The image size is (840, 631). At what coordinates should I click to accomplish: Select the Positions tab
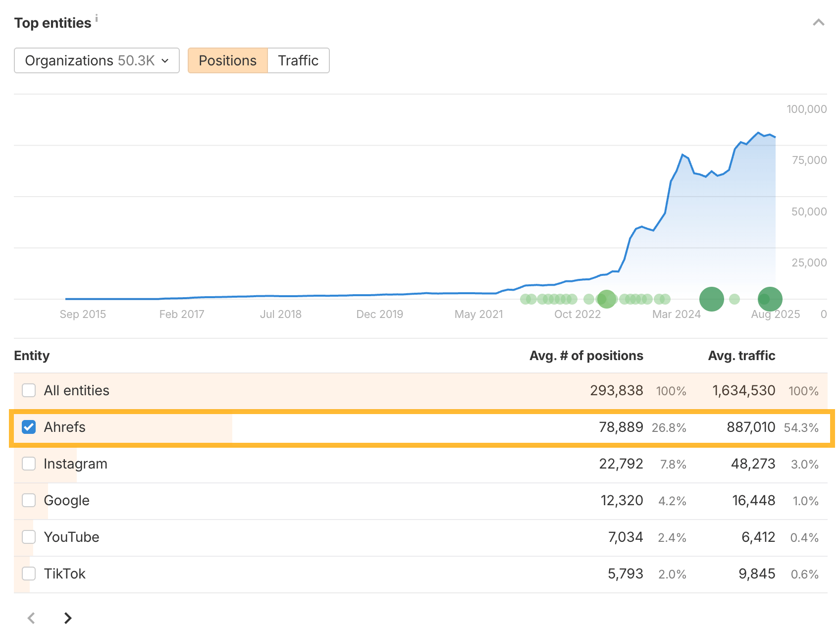227,60
